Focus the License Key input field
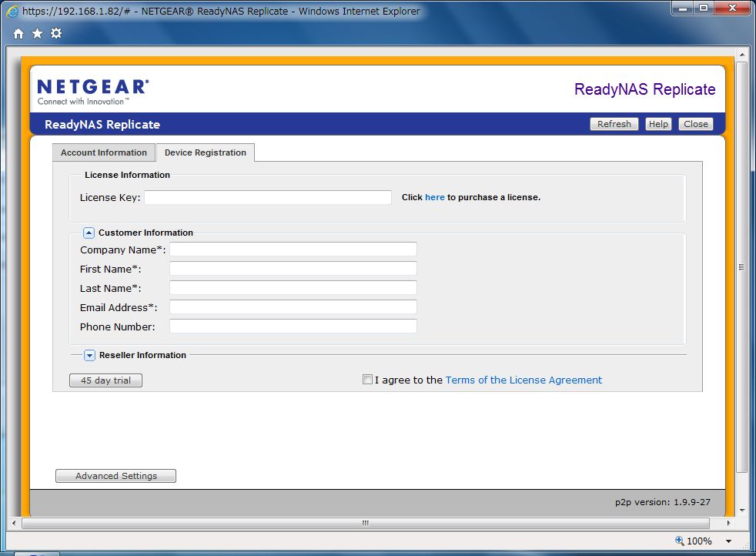The width and height of the screenshot is (756, 556). tap(268, 198)
